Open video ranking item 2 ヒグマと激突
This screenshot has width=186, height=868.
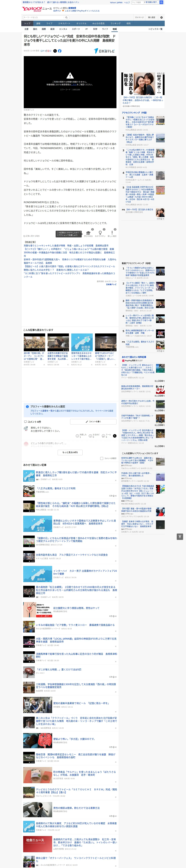pyautogui.click(x=140, y=288)
